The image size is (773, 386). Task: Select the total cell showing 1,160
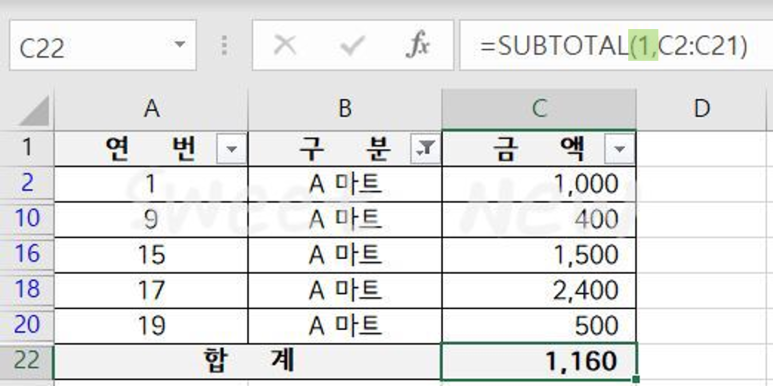pyautogui.click(x=539, y=361)
